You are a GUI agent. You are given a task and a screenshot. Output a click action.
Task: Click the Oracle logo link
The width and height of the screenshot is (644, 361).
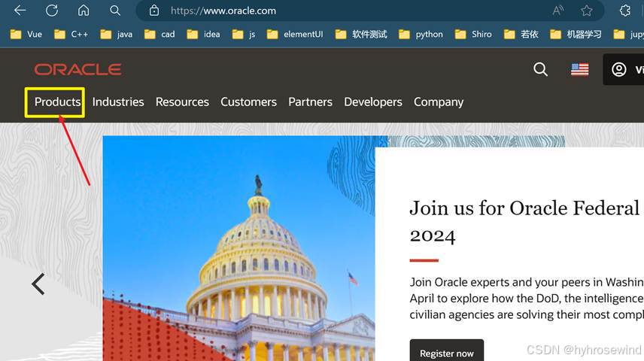tap(77, 69)
